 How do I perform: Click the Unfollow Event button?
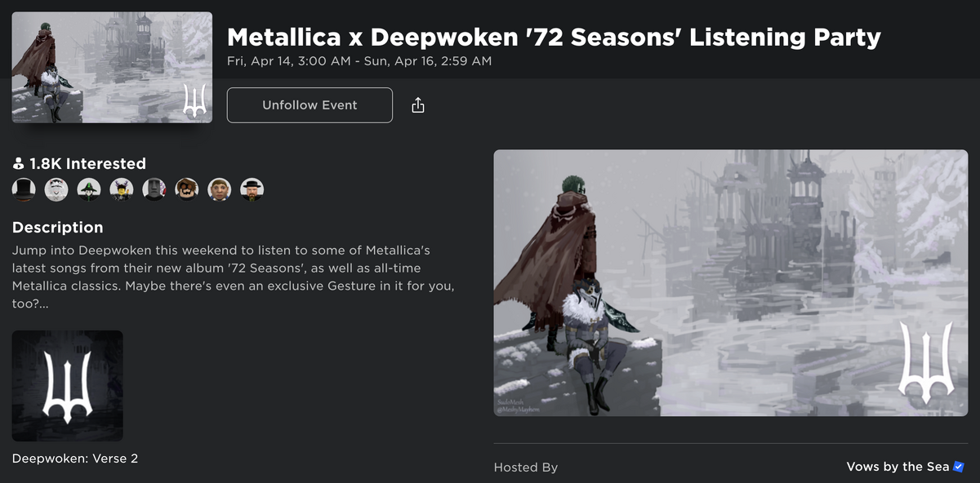[310, 104]
